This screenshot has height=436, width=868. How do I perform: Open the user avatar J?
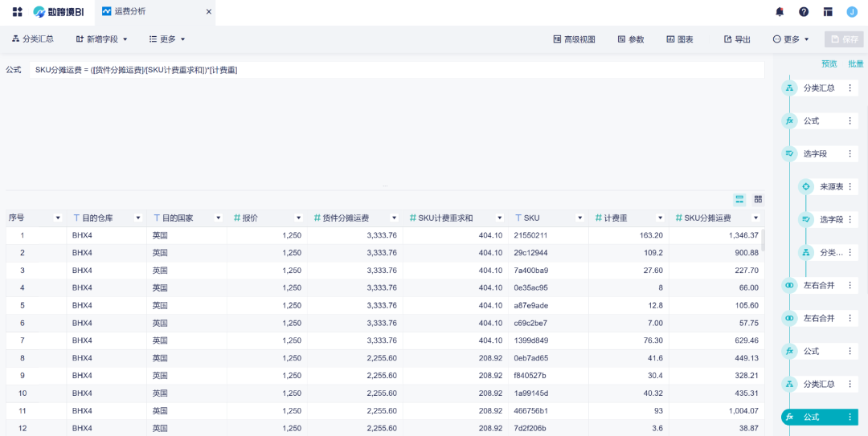point(851,11)
